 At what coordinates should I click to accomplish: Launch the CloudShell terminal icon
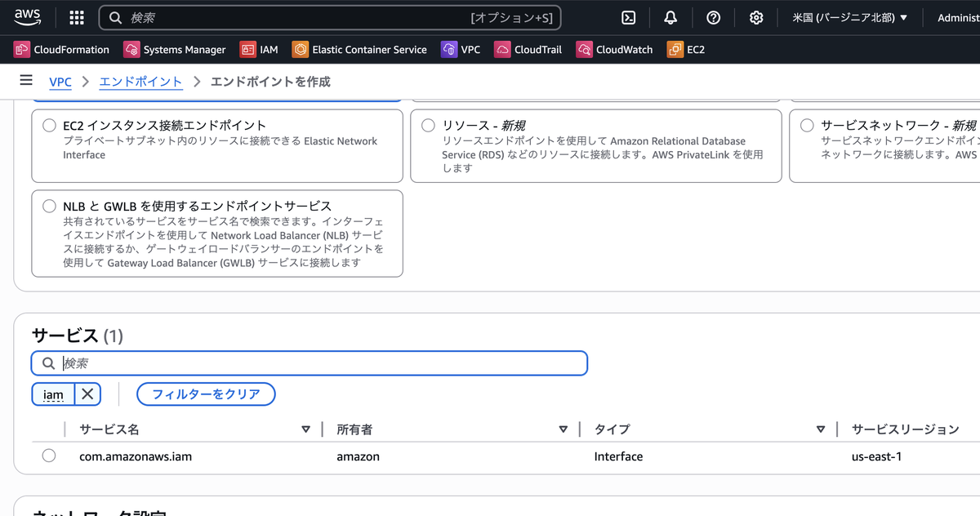[629, 17]
